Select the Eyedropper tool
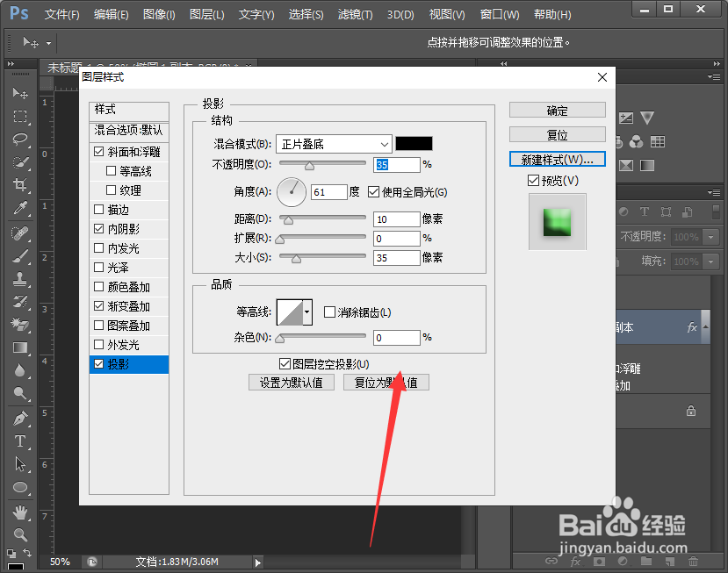 tap(20, 208)
